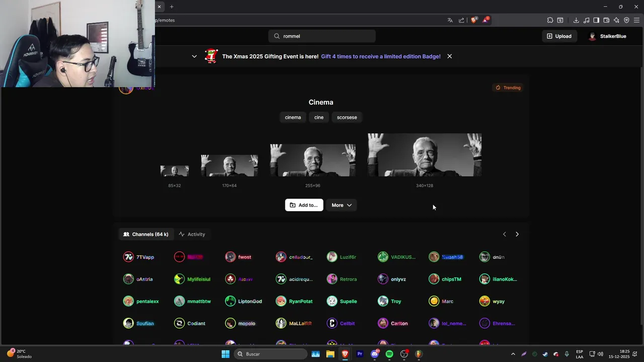Viewport: 644px width, 362px height.
Task: Open the LiptonGod channel
Action: [244, 301]
